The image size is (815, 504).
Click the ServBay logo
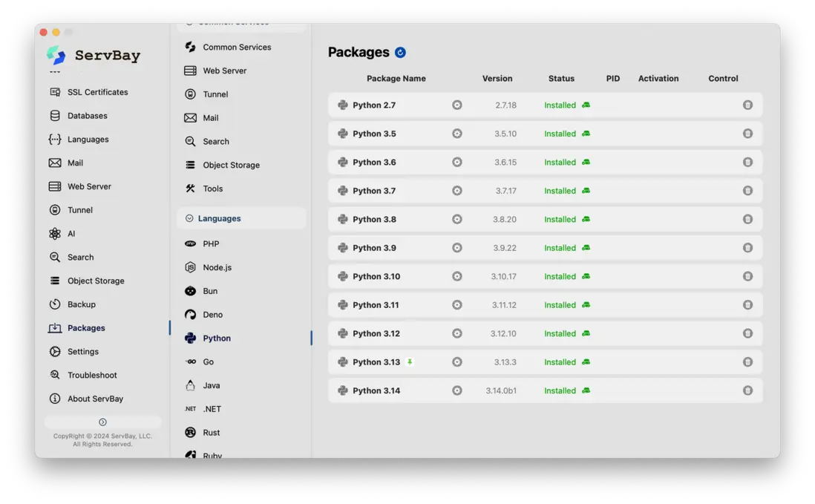pos(56,55)
